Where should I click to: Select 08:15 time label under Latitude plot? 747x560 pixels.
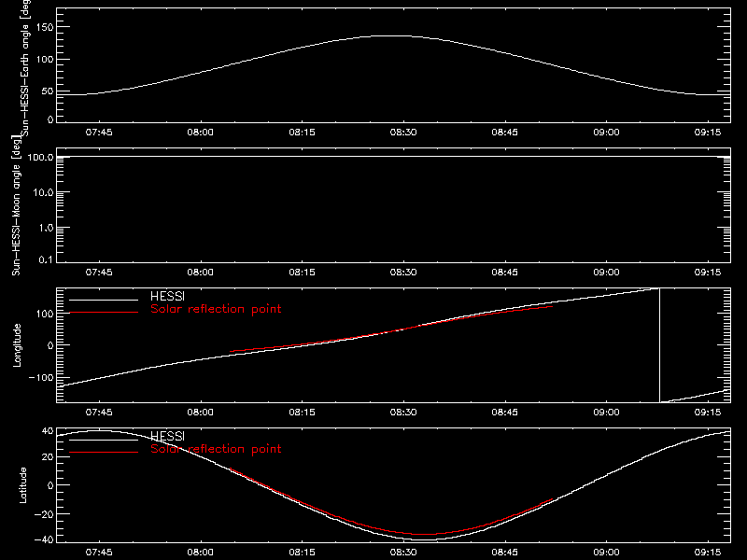click(x=302, y=553)
